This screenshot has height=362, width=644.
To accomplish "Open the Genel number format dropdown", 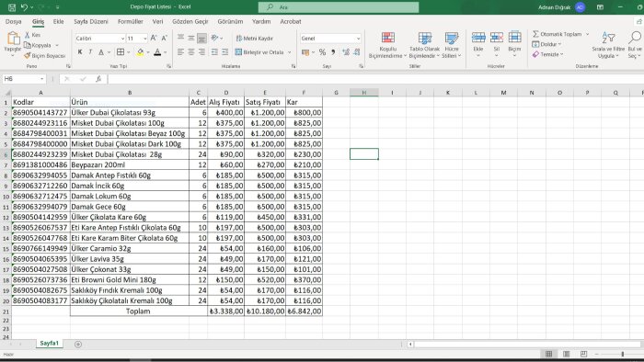I will 358,38.
